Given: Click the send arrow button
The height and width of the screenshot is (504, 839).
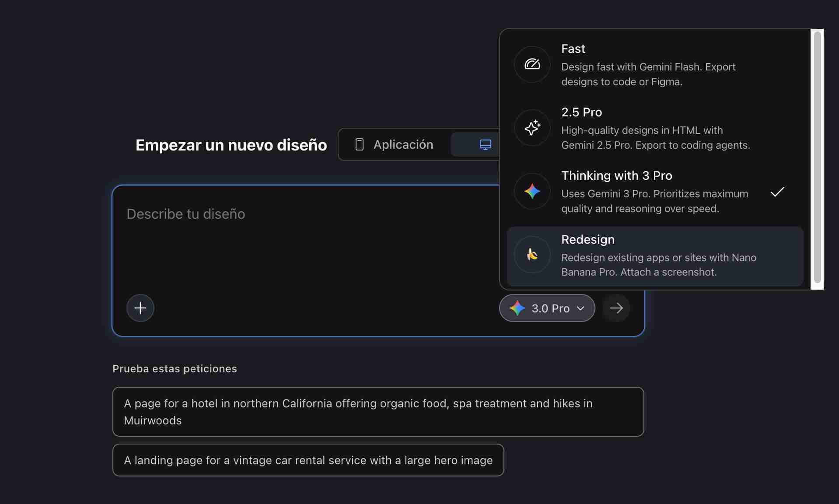Looking at the screenshot, I should pos(616,308).
